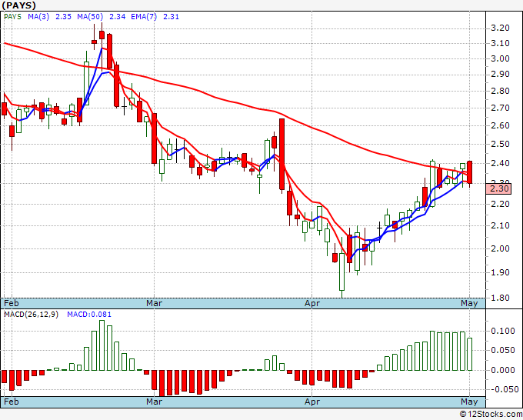Click the 1.80 price axis label
This screenshot has height=420, width=523.
(501, 298)
